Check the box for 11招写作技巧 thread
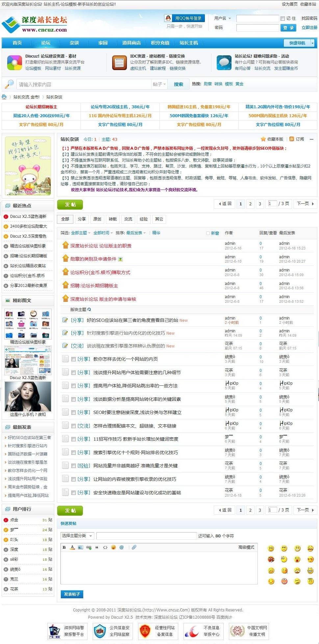Viewport: 319px width, 644px height. click(74, 439)
